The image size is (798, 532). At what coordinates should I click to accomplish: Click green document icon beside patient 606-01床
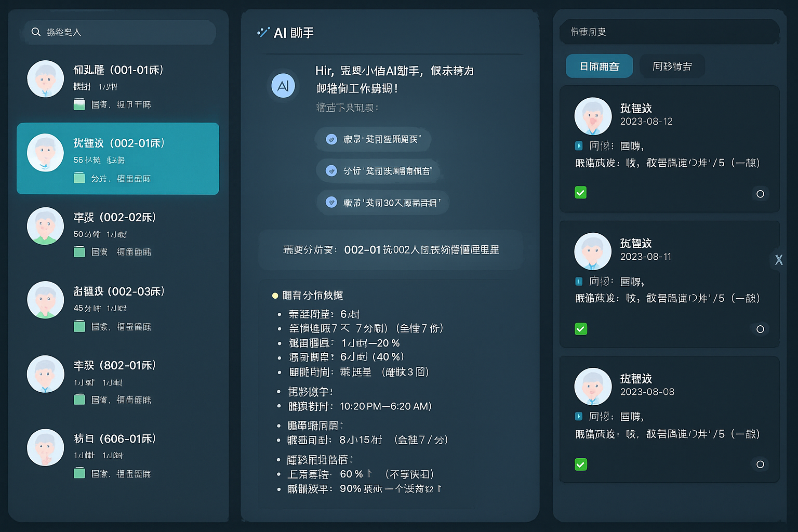79,473
